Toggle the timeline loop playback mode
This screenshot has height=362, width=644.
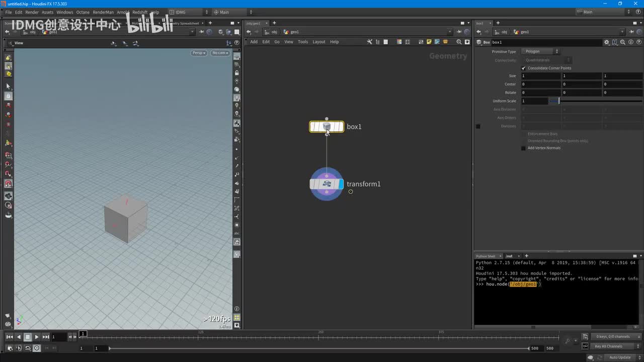(x=28, y=348)
